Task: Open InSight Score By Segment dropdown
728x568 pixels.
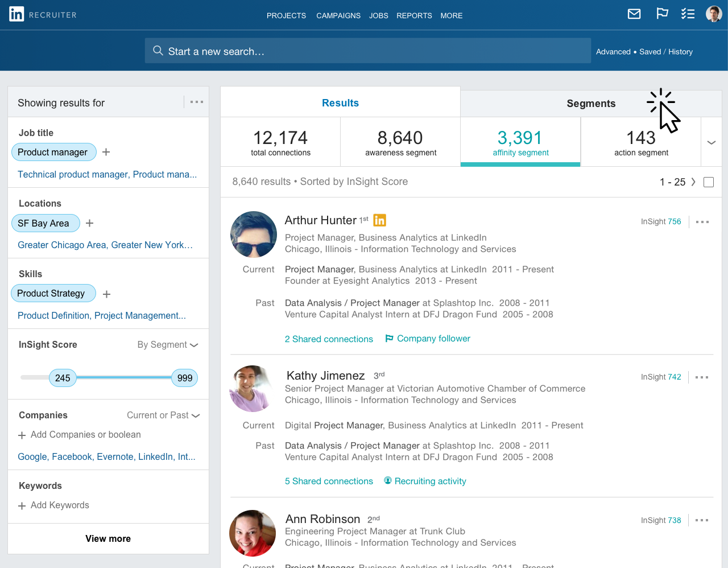Action: (x=168, y=345)
